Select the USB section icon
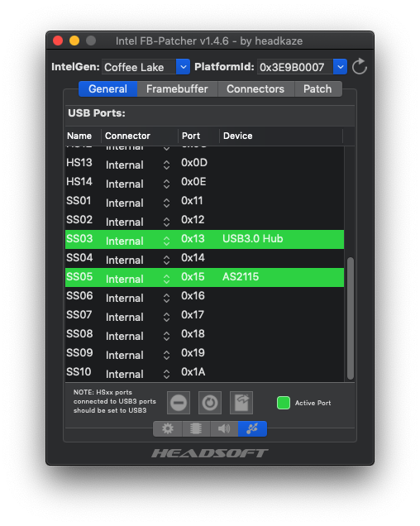This screenshot has width=420, height=526. (x=252, y=428)
